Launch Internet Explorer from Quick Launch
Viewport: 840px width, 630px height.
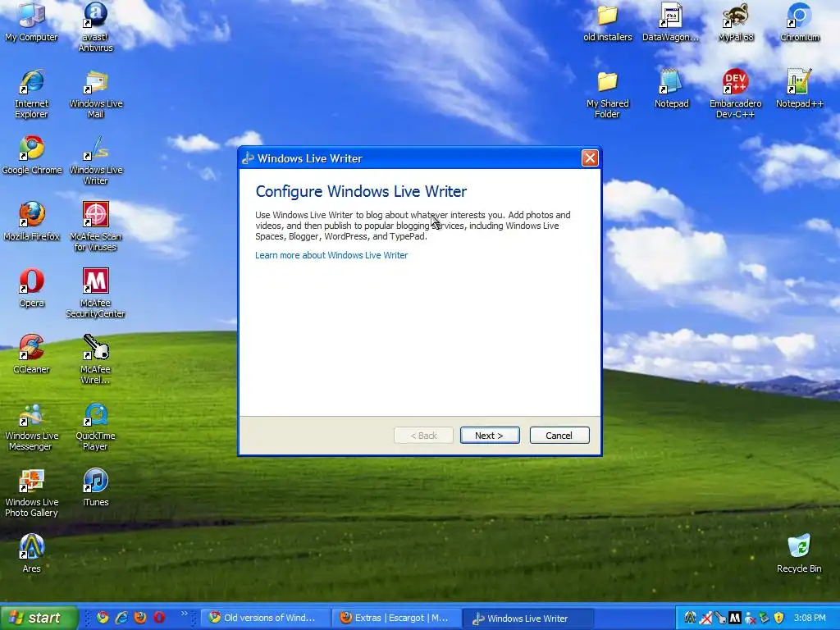[x=121, y=618]
